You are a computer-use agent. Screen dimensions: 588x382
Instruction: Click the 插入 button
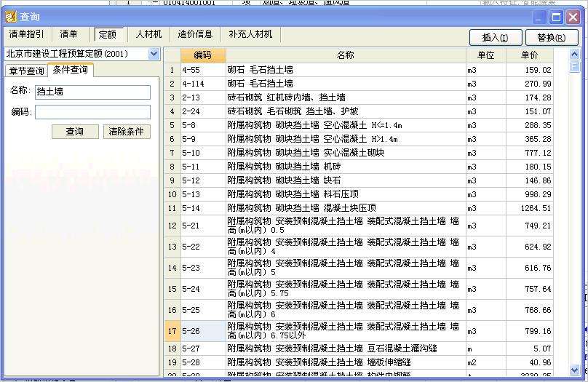pyautogui.click(x=495, y=38)
